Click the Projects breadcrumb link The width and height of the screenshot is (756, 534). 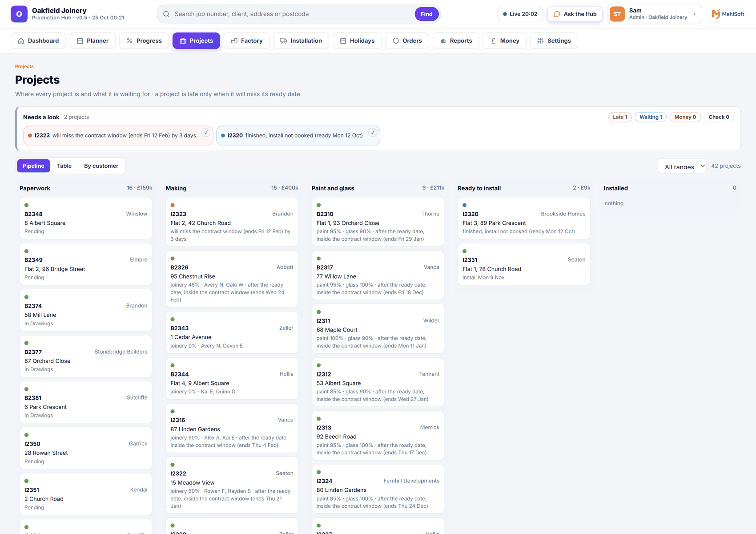(x=24, y=67)
